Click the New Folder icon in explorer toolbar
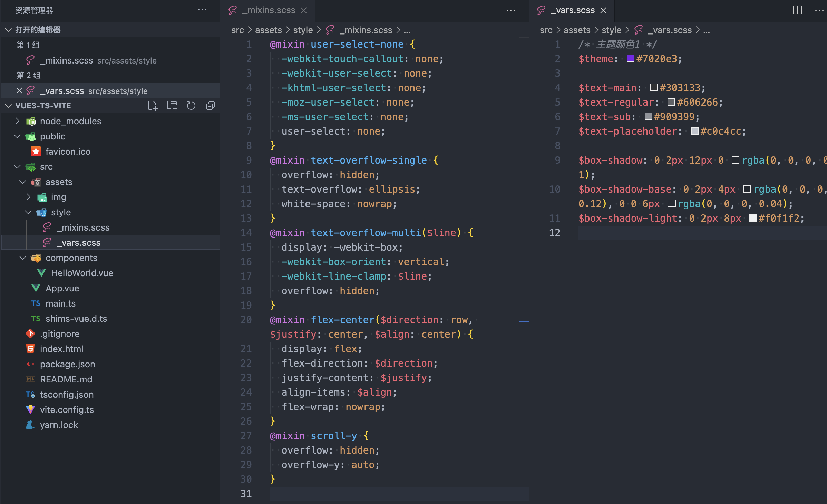This screenshot has width=827, height=504. (172, 106)
